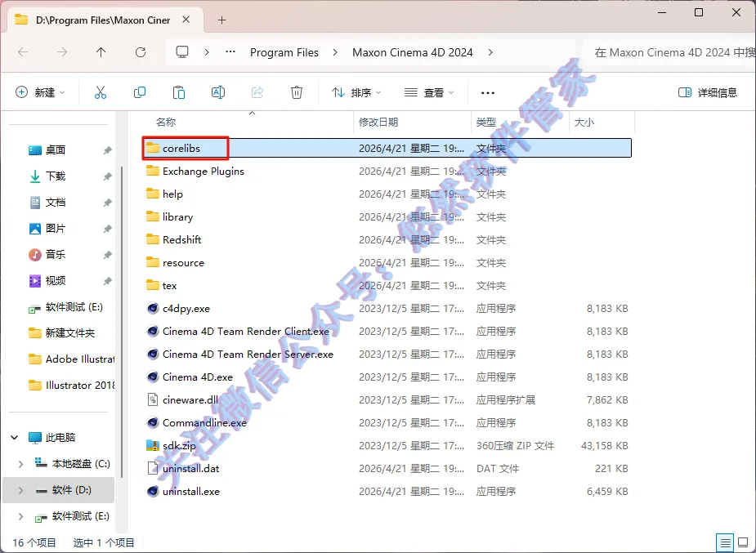Select the cineware.dll file icon
This screenshot has width=756, height=553.
point(153,399)
